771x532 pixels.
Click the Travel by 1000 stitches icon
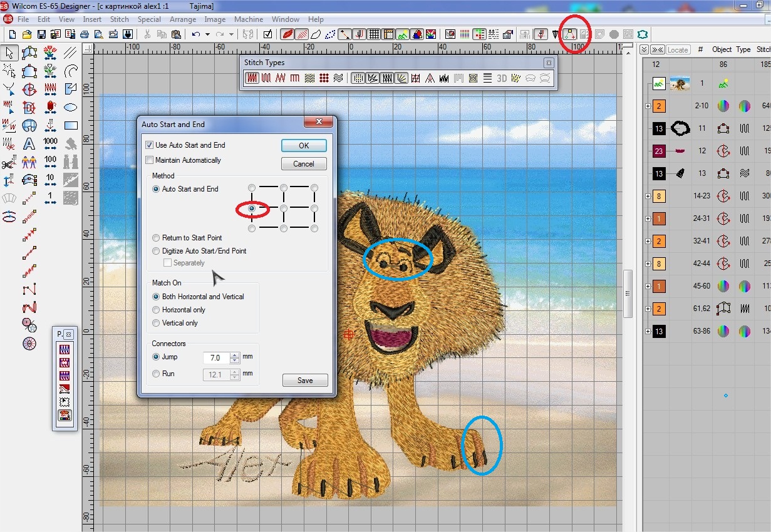[x=51, y=144]
